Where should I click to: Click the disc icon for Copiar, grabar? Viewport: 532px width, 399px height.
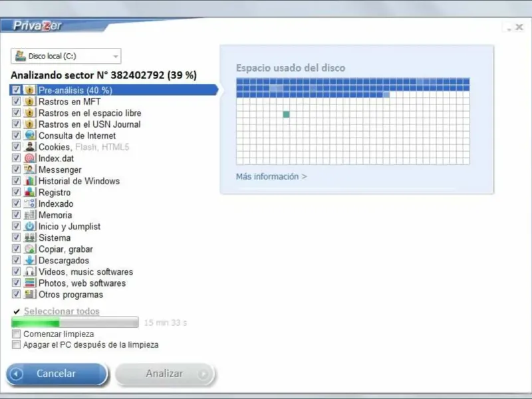coord(29,249)
